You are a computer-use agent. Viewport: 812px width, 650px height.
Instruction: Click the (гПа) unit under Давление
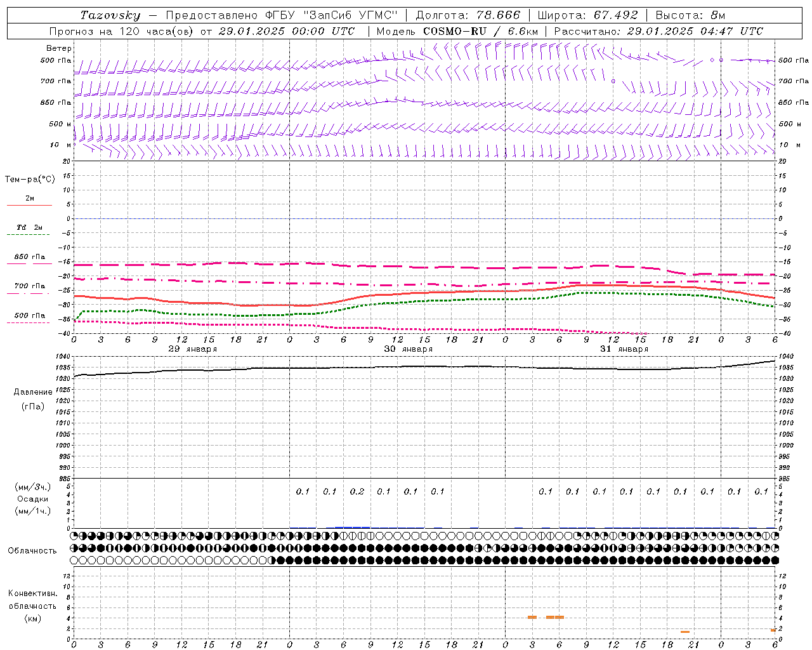coord(33,406)
